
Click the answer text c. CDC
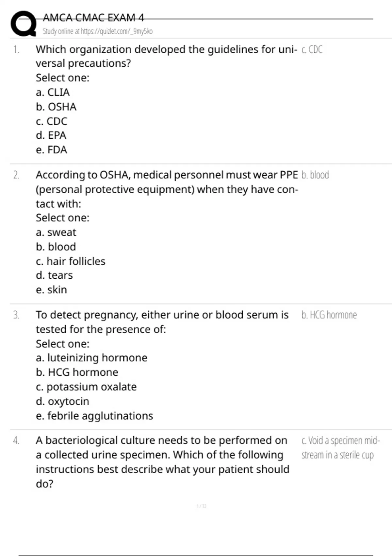312,49
